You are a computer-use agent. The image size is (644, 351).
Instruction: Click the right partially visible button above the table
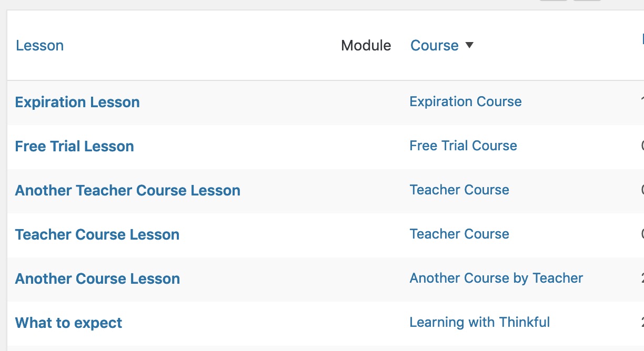point(587,1)
